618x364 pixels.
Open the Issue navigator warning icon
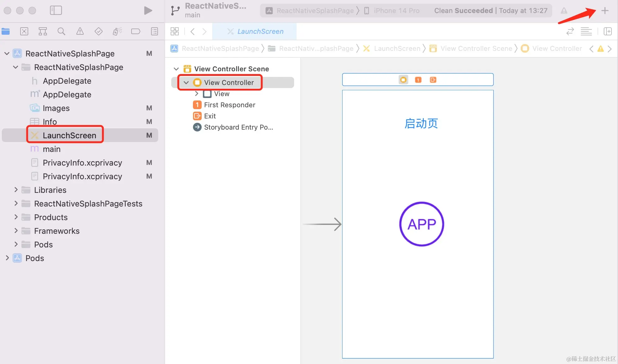pyautogui.click(x=80, y=31)
